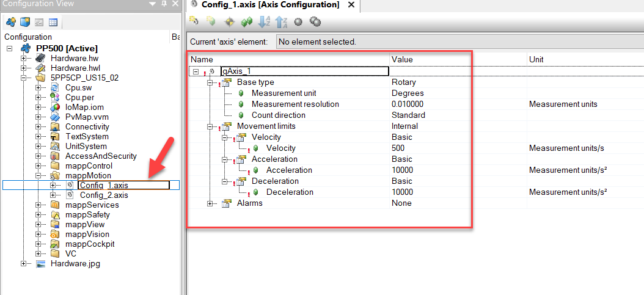Expand the Hardware.jpg tree node
This screenshot has width=644, height=295.
[x=23, y=264]
